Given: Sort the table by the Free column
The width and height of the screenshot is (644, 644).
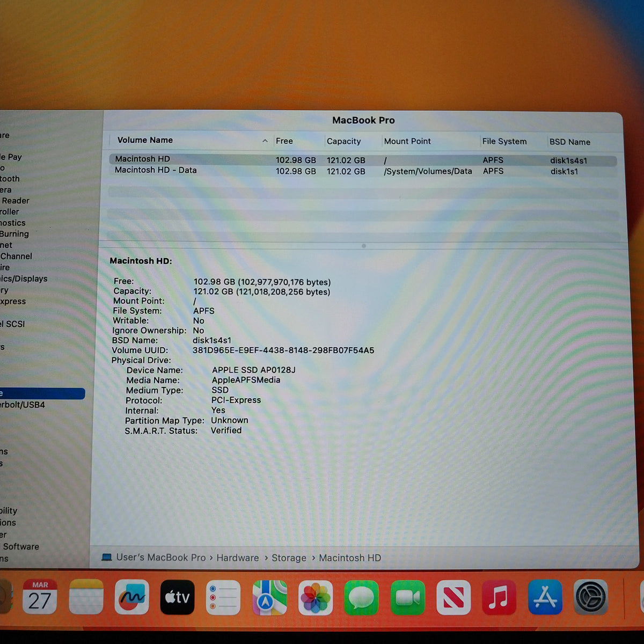Looking at the screenshot, I should click(284, 141).
